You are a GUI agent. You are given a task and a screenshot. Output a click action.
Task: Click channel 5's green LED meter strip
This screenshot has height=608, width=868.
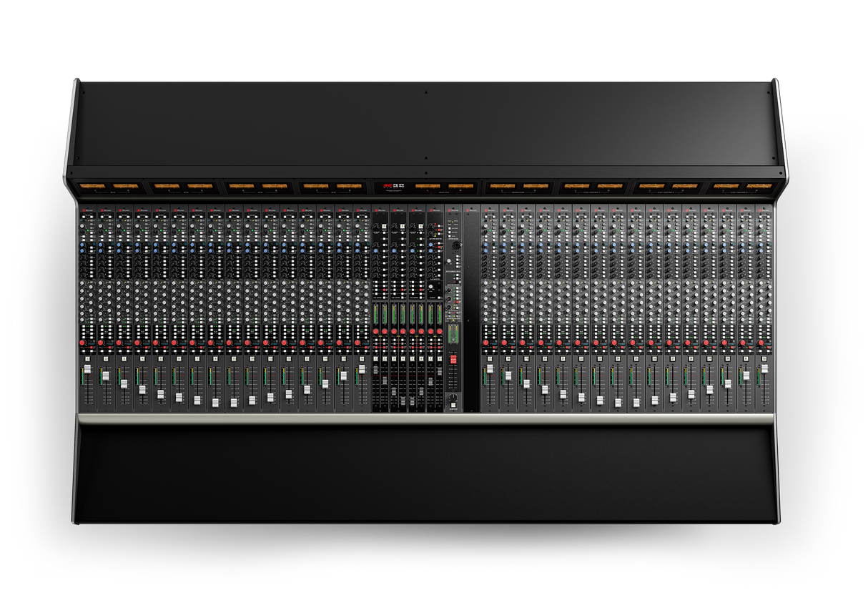point(155,378)
